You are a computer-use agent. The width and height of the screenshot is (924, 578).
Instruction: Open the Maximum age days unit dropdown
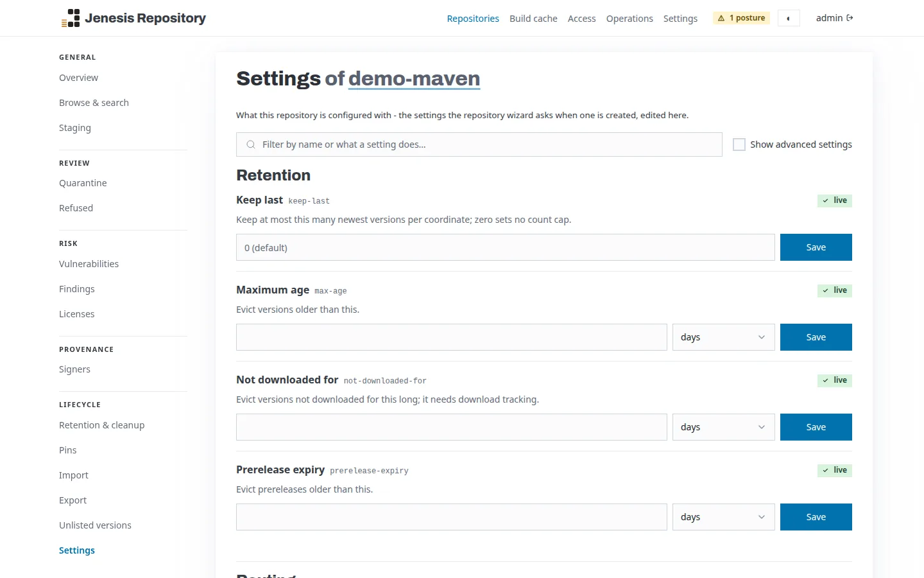[724, 337]
